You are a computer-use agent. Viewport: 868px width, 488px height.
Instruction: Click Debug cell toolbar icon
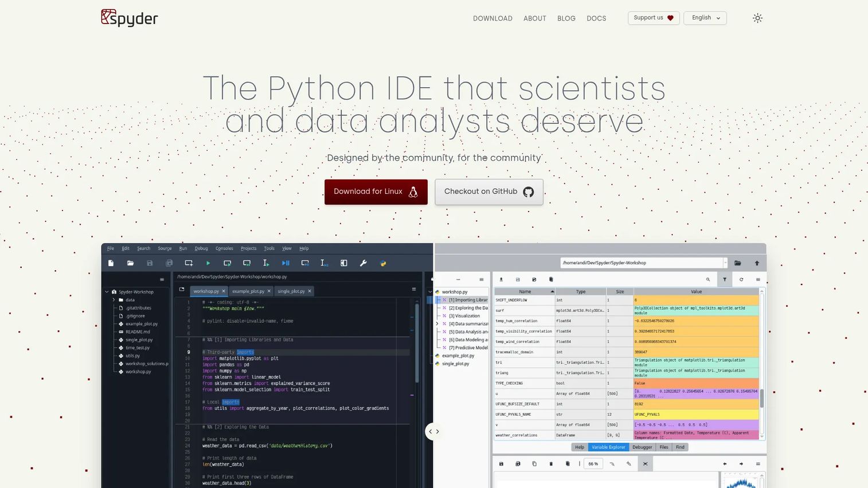coord(305,263)
